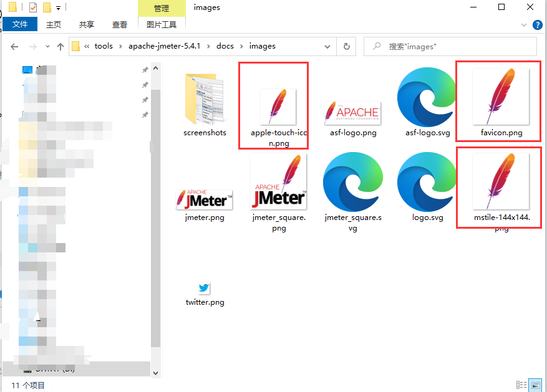Click quick access new folder icon
Image resolution: width=547 pixels, height=392 pixels.
tap(47, 7)
